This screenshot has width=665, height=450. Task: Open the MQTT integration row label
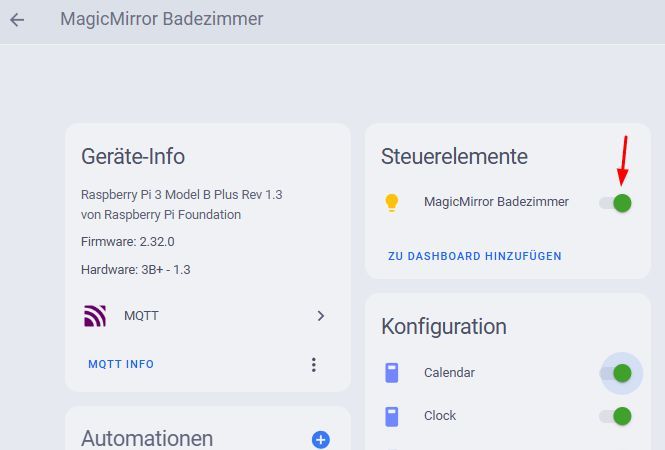click(x=141, y=316)
